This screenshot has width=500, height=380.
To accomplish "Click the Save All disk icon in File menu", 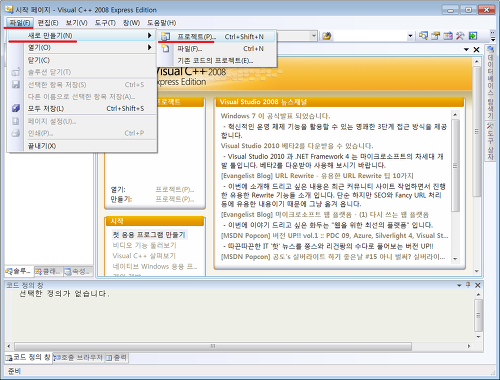I will 16,108.
